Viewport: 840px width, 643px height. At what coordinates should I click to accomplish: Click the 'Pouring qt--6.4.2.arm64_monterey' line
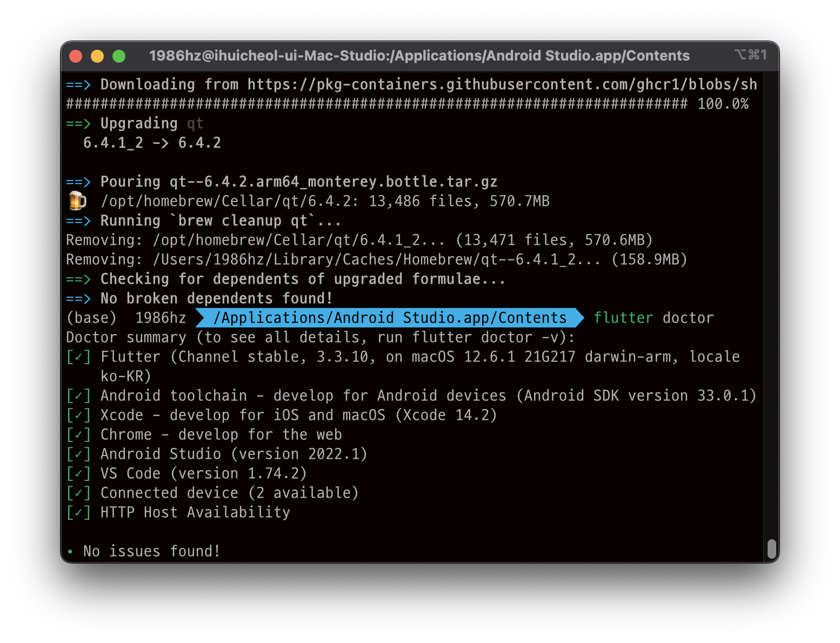coord(282,182)
